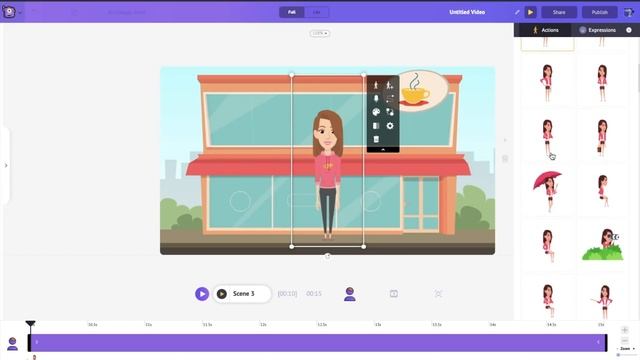Screen dimensions: 640x360
Task: Open the gear settings in floating toolbar
Action: [x=390, y=126]
